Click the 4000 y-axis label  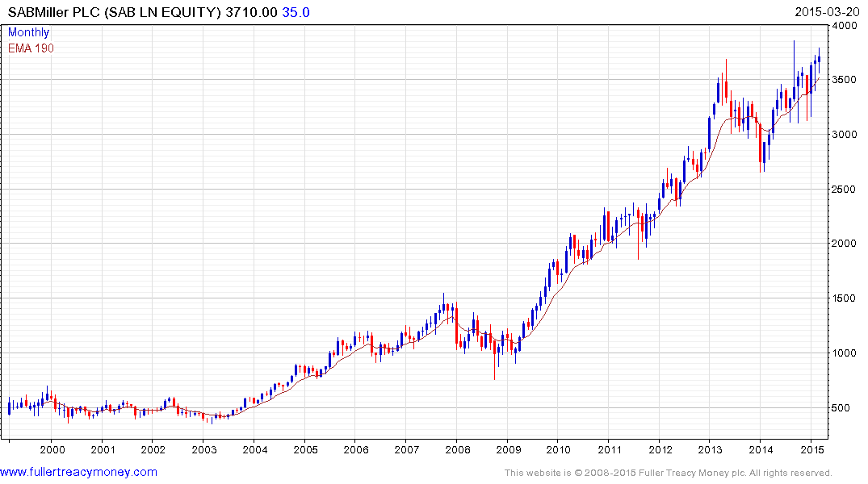(845, 26)
